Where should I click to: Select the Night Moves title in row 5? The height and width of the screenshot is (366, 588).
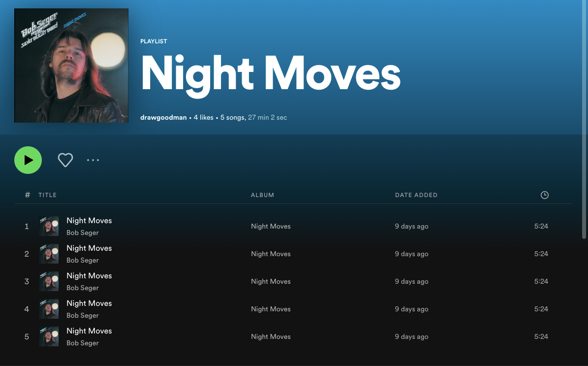(x=89, y=331)
